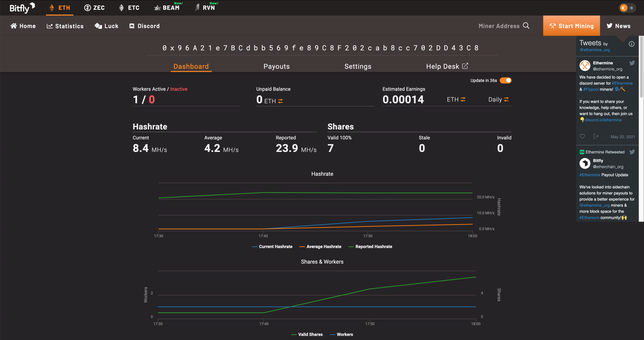This screenshot has height=340, width=644.
Task: Toggle the auto-update switch
Action: (506, 80)
